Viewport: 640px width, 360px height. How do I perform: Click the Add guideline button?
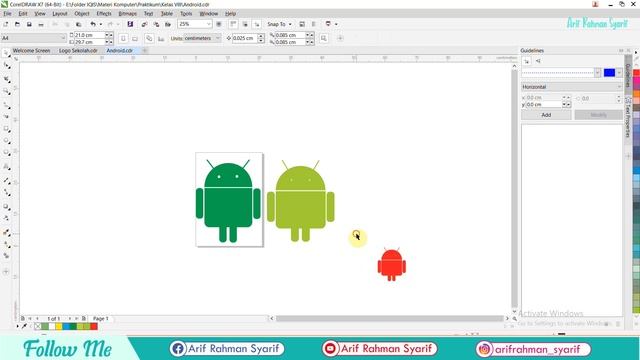546,115
